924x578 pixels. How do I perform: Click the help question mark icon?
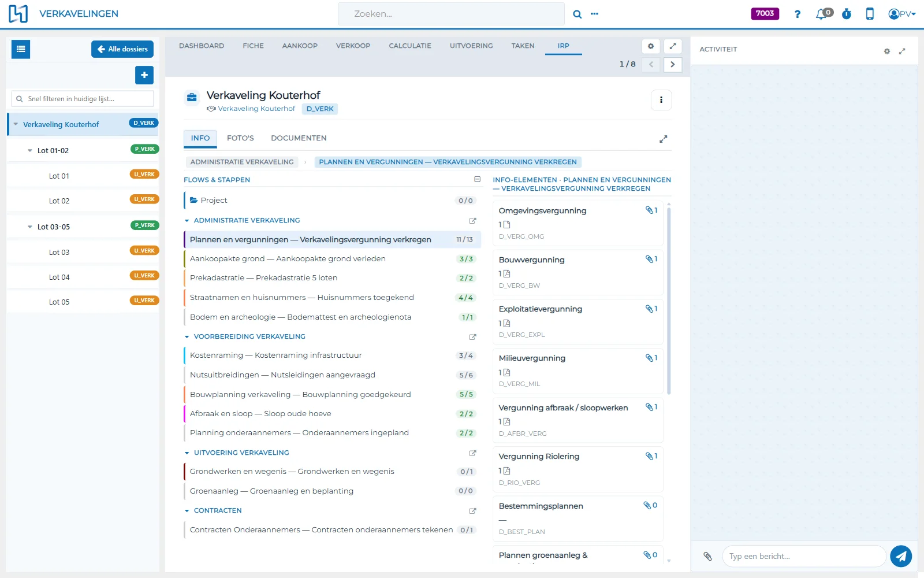(798, 14)
